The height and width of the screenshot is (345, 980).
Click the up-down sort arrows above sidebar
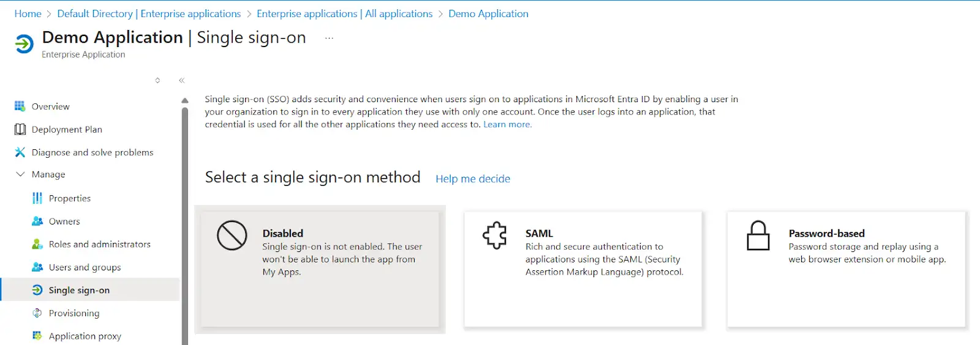click(157, 80)
